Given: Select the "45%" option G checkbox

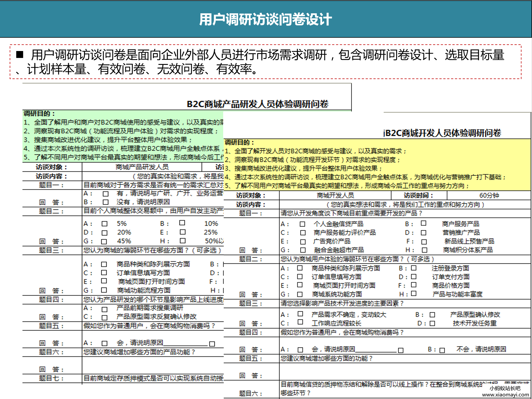Looking at the screenshot, I should click(105, 241).
